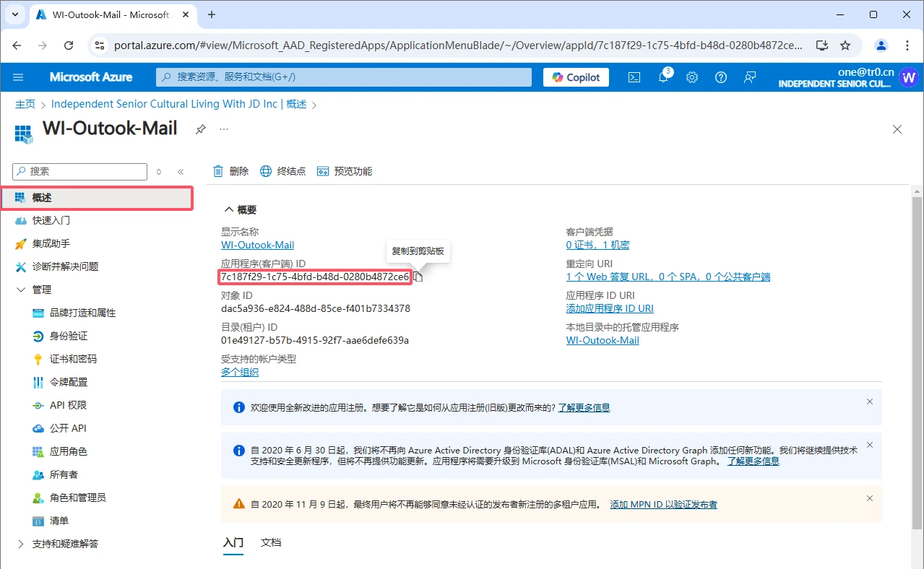Expand 支持和疑难解答 in the sidebar
This screenshot has width=924, height=569.
tap(20, 544)
